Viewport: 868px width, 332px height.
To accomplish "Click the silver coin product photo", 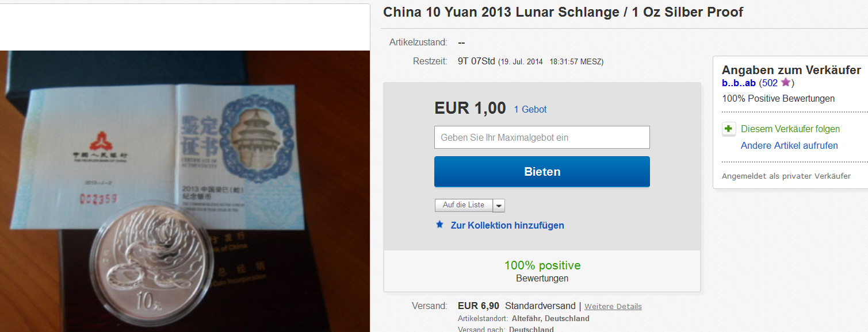I will pyautogui.click(x=152, y=265).
